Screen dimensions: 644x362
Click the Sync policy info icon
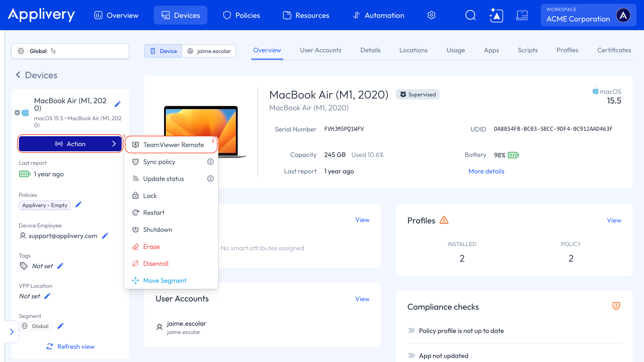[210, 162]
